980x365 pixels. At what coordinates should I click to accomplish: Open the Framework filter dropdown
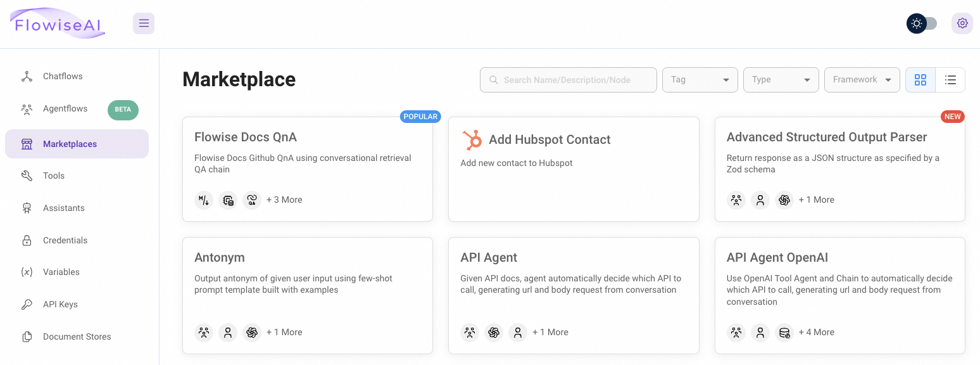(862, 80)
